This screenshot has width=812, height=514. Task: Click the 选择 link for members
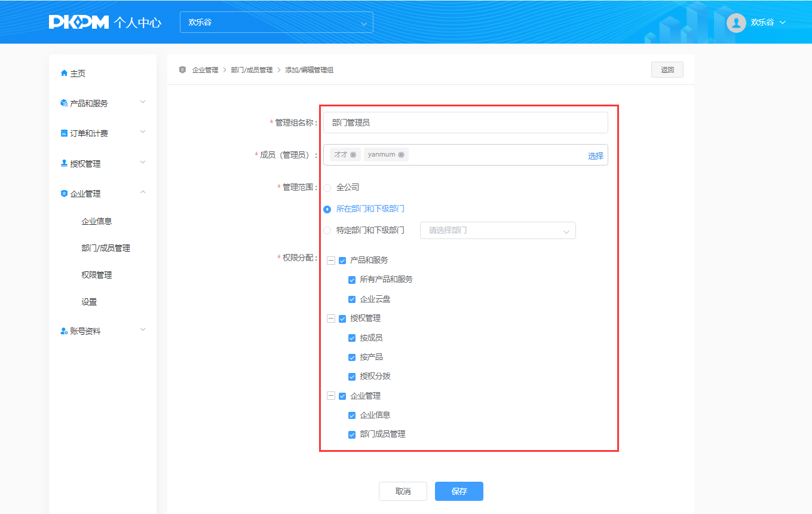pyautogui.click(x=595, y=155)
